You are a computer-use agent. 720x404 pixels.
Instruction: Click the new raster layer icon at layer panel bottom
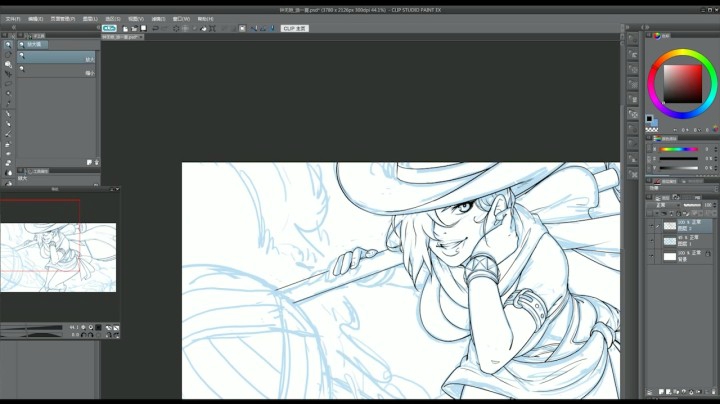coord(661,392)
